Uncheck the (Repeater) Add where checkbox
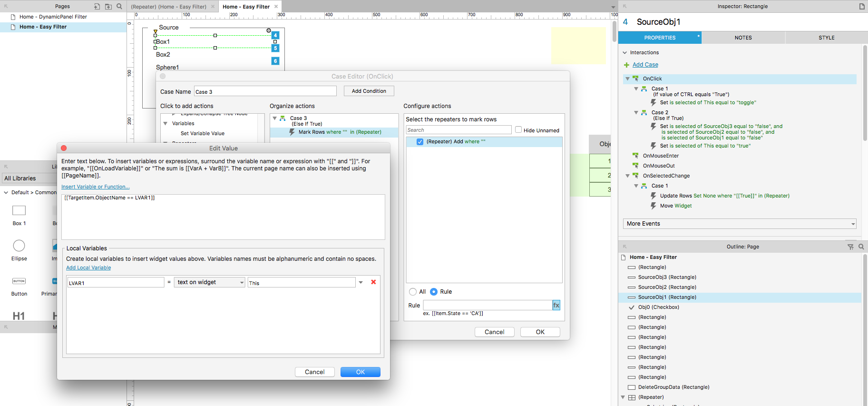The width and height of the screenshot is (868, 406). coord(420,142)
